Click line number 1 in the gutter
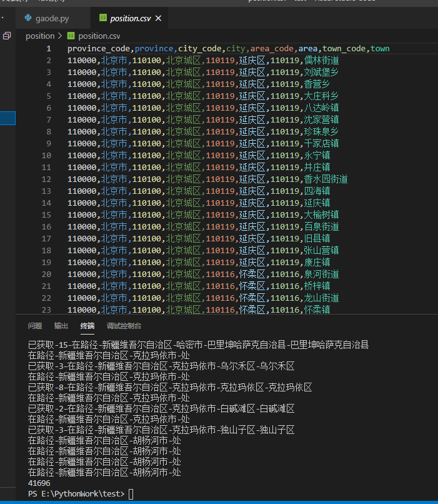Screen dimensions: 438x504 coord(49,49)
